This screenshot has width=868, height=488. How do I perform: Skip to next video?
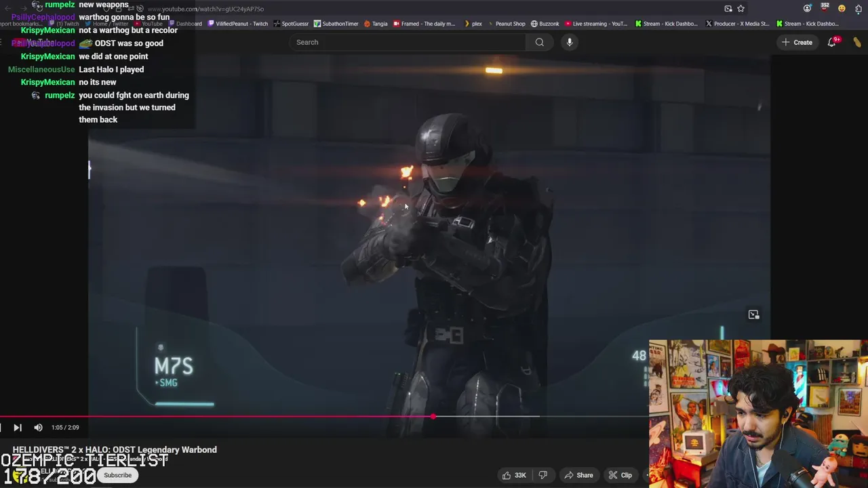pyautogui.click(x=17, y=428)
